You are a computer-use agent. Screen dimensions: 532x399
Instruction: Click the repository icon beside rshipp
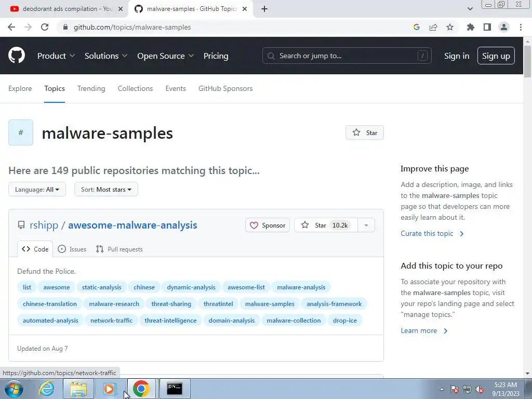[21, 225]
